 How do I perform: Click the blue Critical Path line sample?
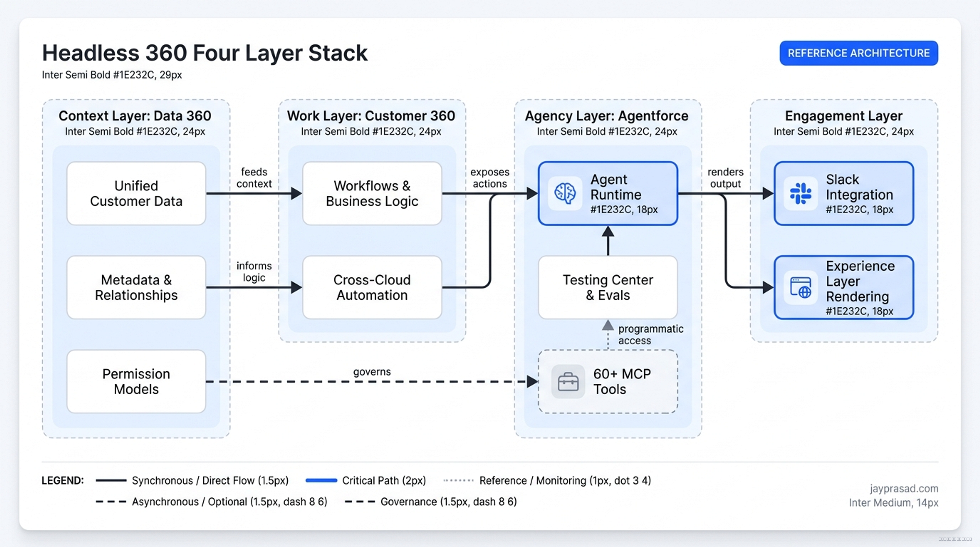pyautogui.click(x=322, y=480)
